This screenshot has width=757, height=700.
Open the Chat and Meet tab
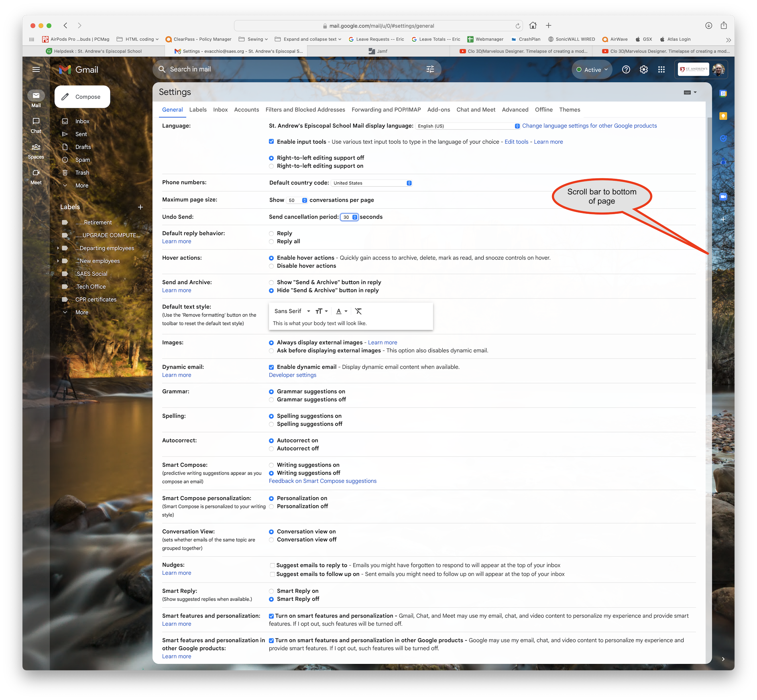pyautogui.click(x=476, y=110)
